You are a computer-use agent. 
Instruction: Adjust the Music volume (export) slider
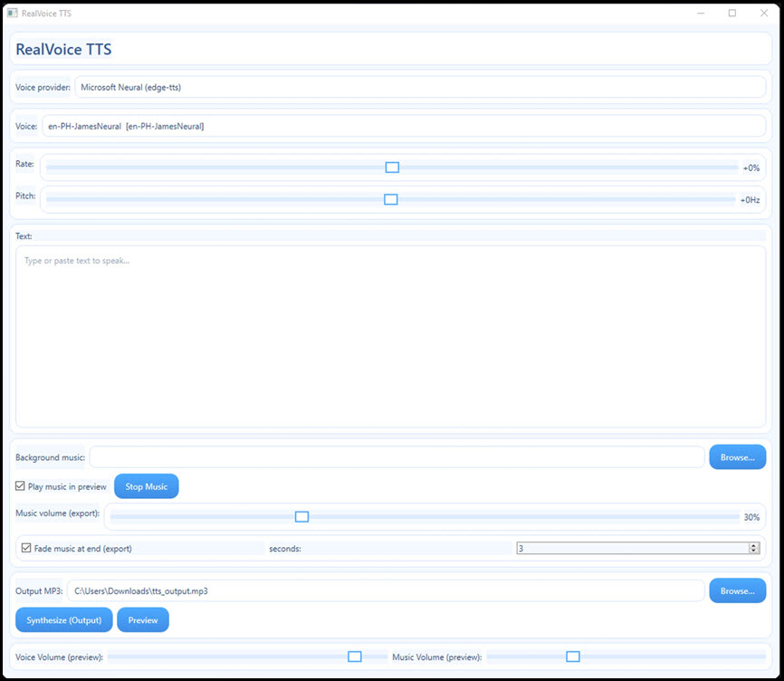(x=301, y=516)
